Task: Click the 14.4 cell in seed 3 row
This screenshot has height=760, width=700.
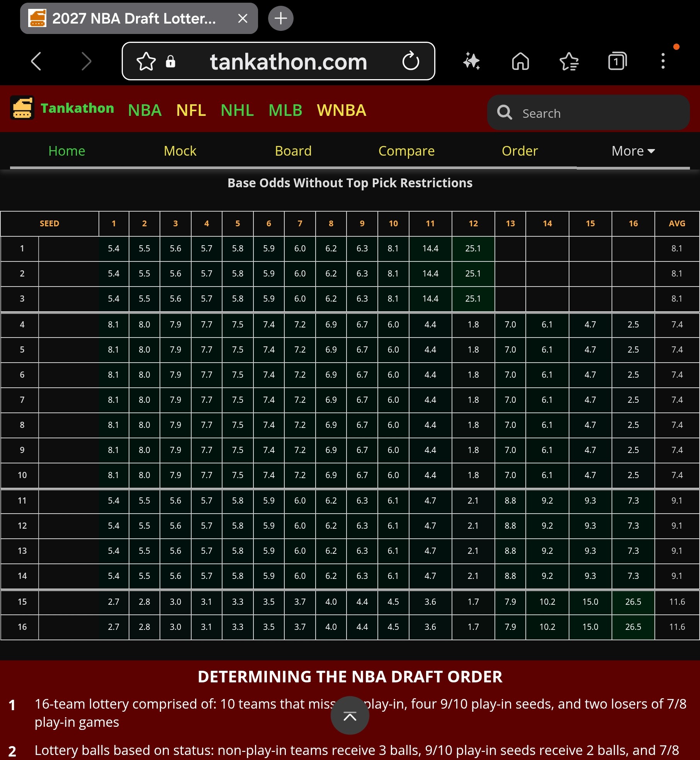Action: click(x=430, y=299)
